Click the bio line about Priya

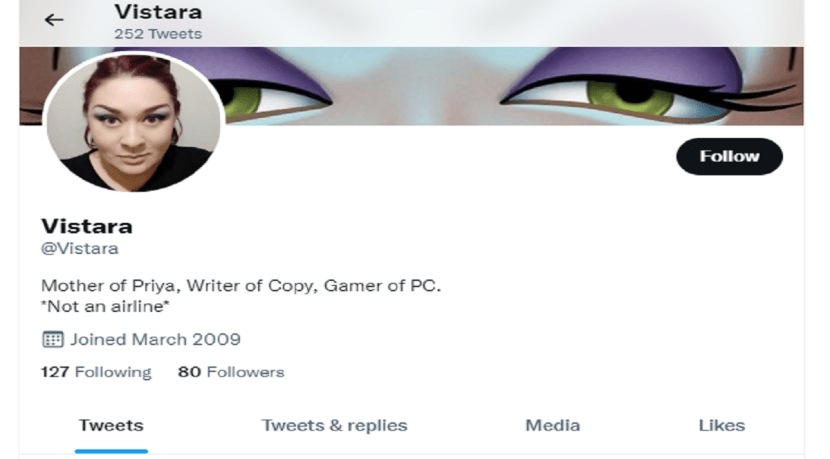click(241, 286)
